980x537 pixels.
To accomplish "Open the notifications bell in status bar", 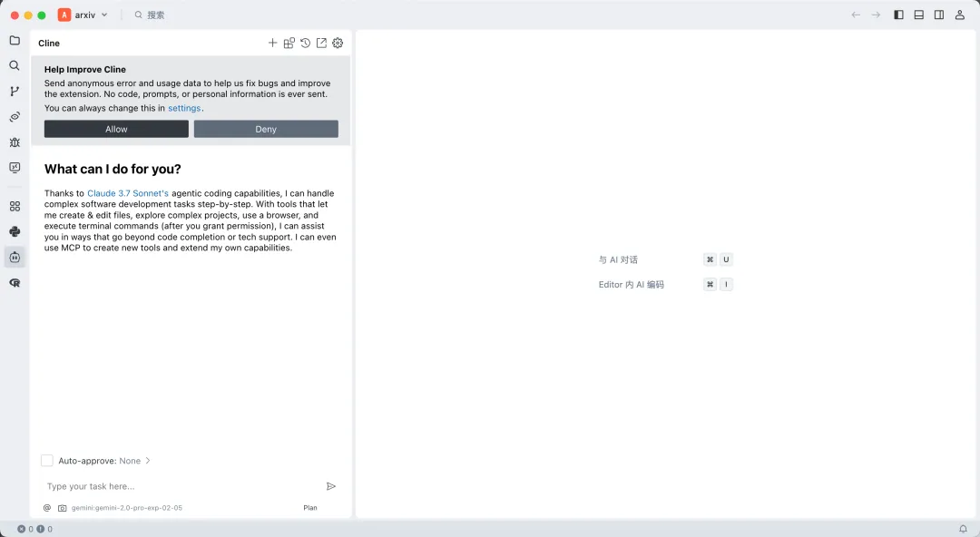I will point(963,529).
